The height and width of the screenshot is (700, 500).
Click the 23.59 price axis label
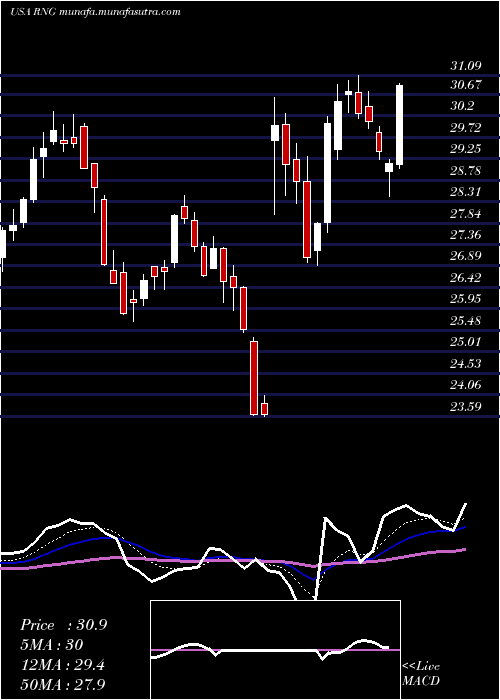tap(466, 406)
